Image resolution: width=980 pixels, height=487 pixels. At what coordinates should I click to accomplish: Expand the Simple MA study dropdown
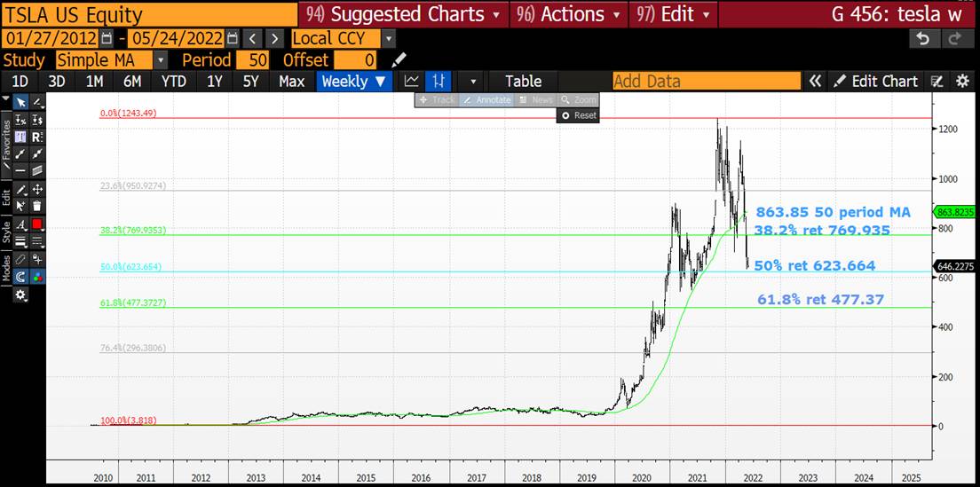pyautogui.click(x=161, y=60)
